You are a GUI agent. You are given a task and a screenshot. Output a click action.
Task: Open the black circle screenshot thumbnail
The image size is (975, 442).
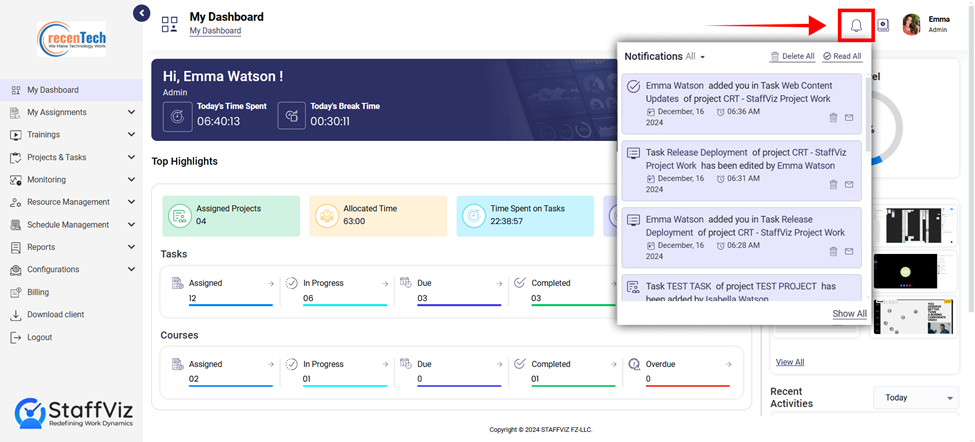pyautogui.click(x=905, y=271)
